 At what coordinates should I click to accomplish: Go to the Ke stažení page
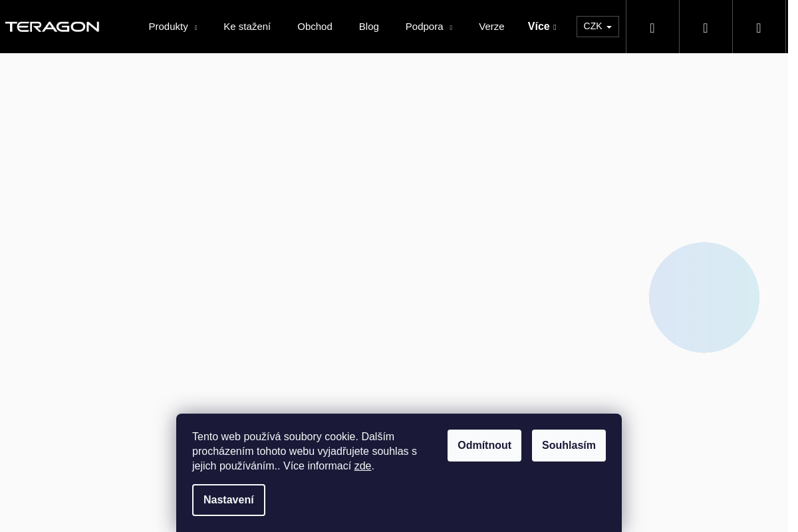click(x=247, y=27)
